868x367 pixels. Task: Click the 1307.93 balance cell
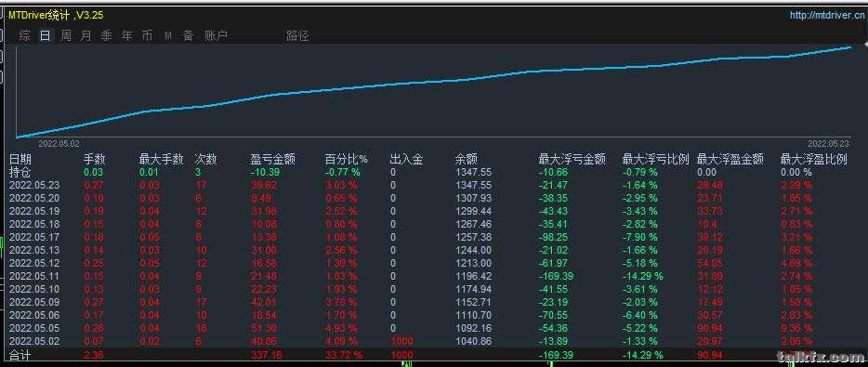[473, 198]
